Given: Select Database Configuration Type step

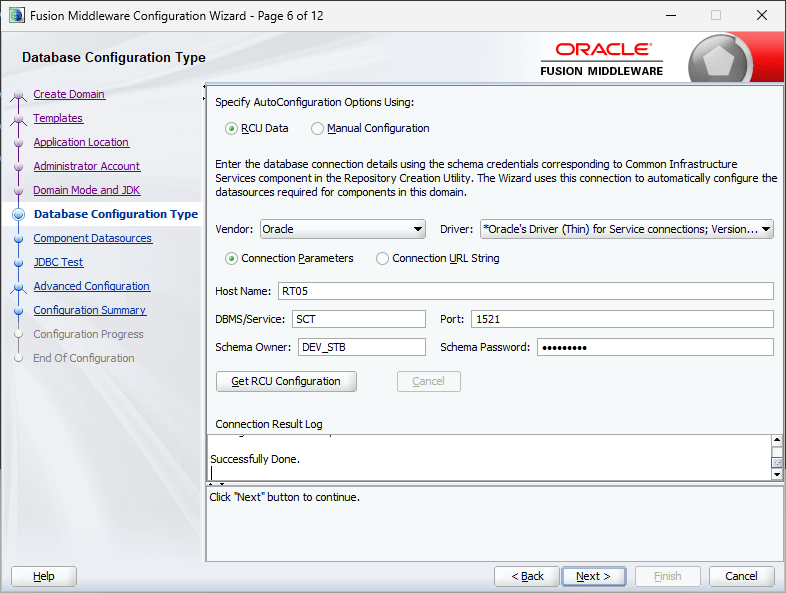Looking at the screenshot, I should pyautogui.click(x=116, y=215).
